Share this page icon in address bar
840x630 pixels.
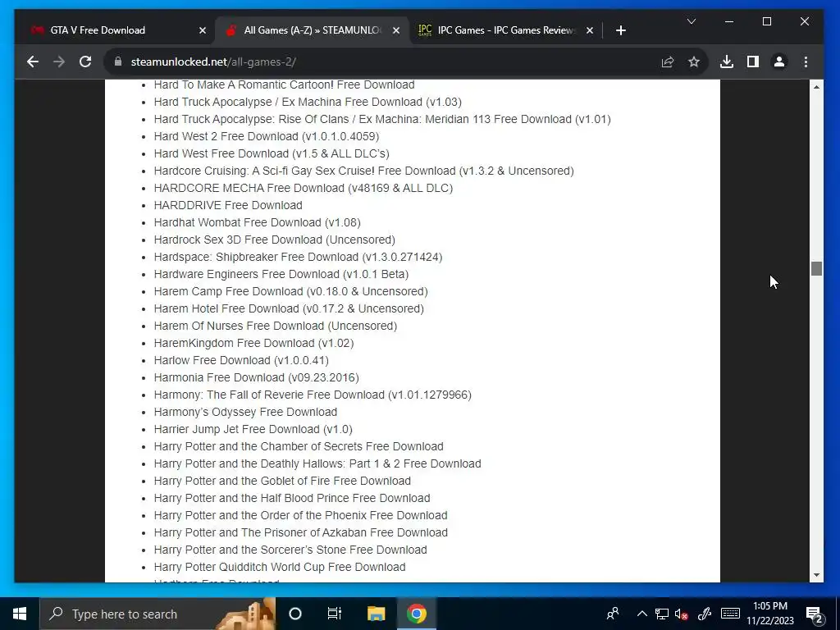coord(668,62)
